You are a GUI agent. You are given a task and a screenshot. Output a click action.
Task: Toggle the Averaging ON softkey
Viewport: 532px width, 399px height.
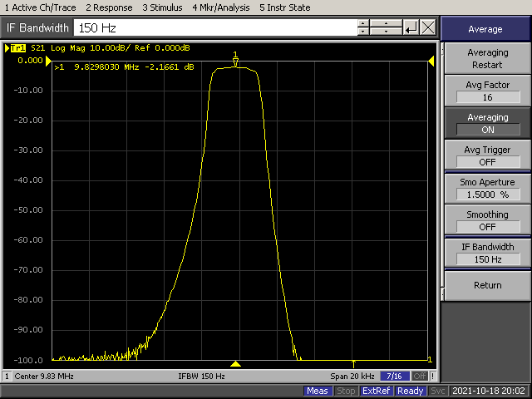pos(487,123)
